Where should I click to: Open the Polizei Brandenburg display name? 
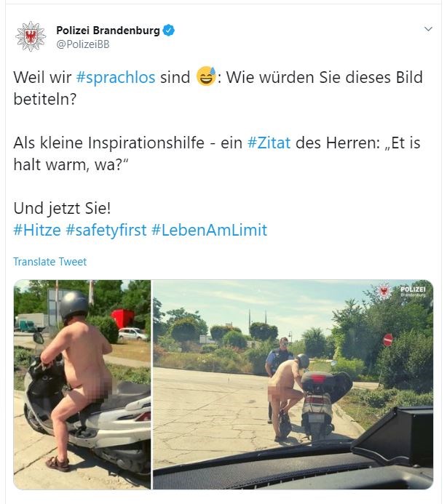coord(108,31)
